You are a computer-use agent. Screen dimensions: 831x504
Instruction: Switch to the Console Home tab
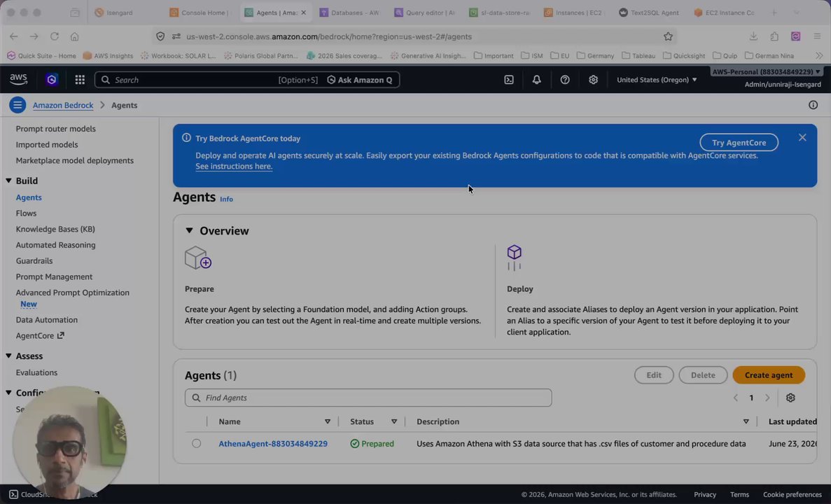point(200,12)
